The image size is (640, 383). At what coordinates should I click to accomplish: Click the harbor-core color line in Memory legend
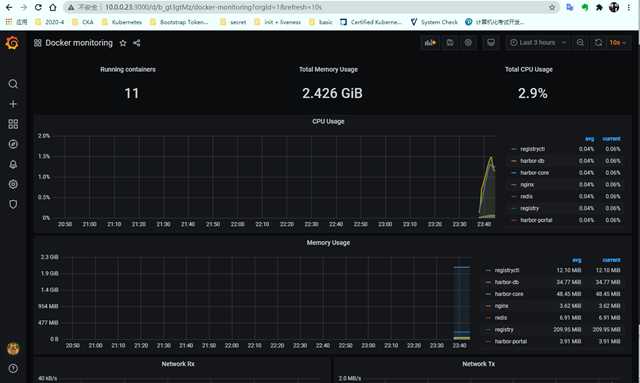[x=488, y=294]
